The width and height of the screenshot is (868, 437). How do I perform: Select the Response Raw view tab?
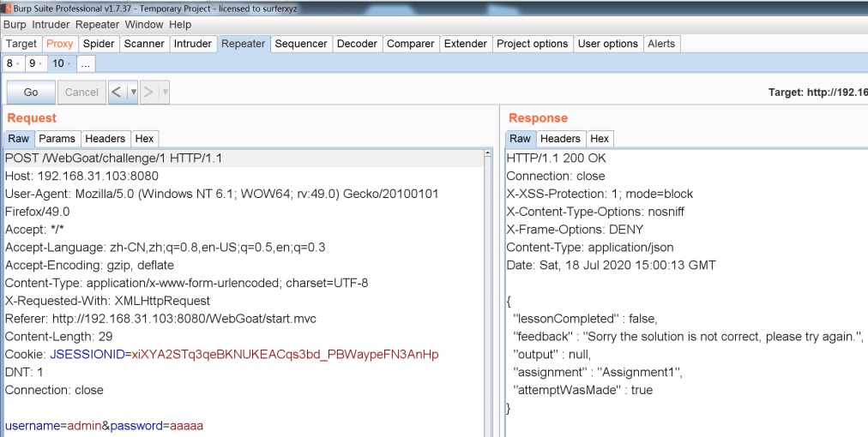point(520,138)
